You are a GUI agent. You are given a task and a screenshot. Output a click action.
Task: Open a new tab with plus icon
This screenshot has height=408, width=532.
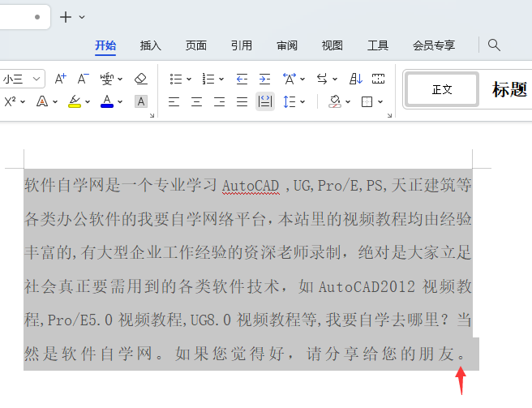click(x=66, y=17)
